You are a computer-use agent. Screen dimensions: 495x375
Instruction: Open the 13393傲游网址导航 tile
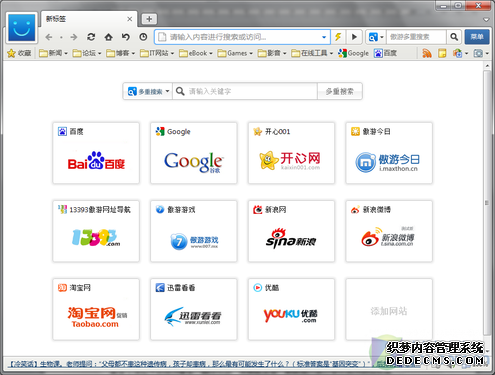click(96, 231)
